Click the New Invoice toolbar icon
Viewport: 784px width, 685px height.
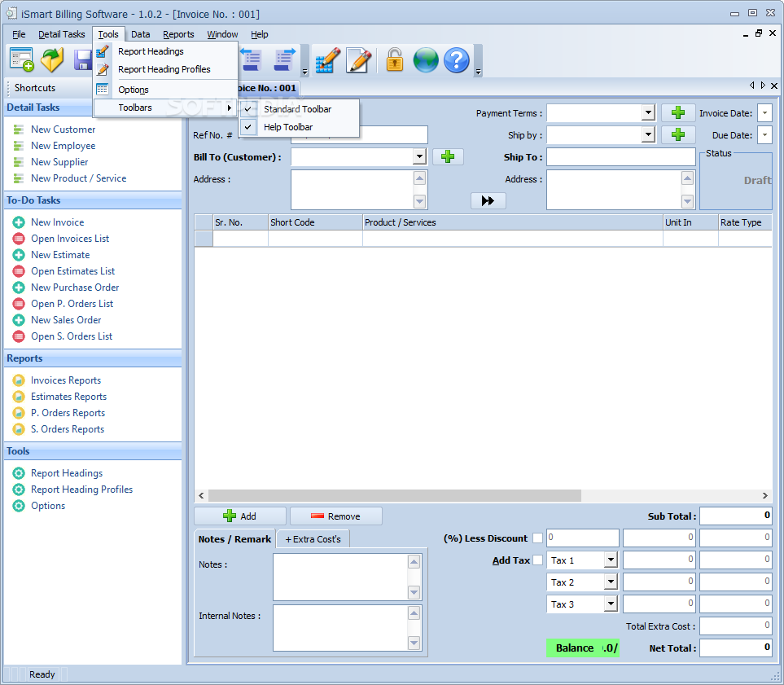click(21, 60)
